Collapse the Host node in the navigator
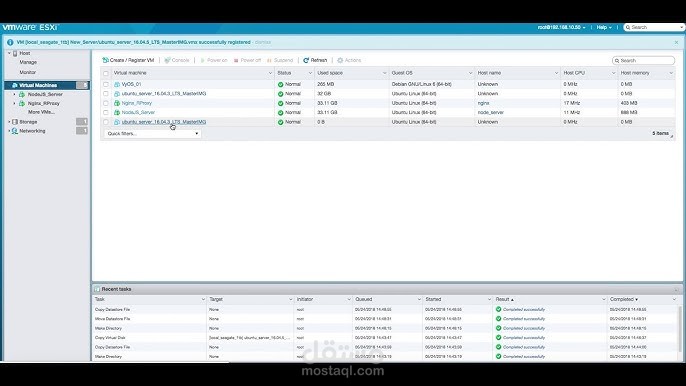 tap(9, 53)
